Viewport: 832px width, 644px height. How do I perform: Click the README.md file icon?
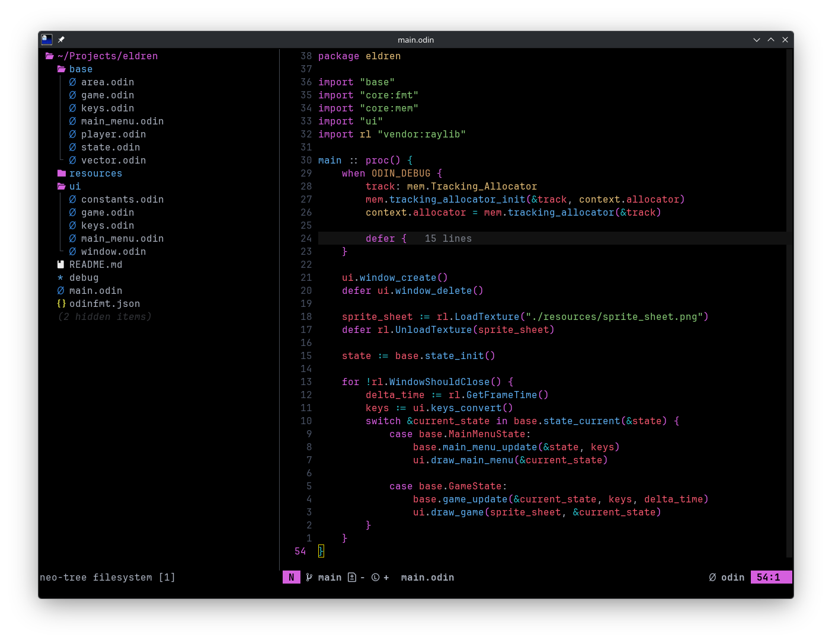pos(60,265)
